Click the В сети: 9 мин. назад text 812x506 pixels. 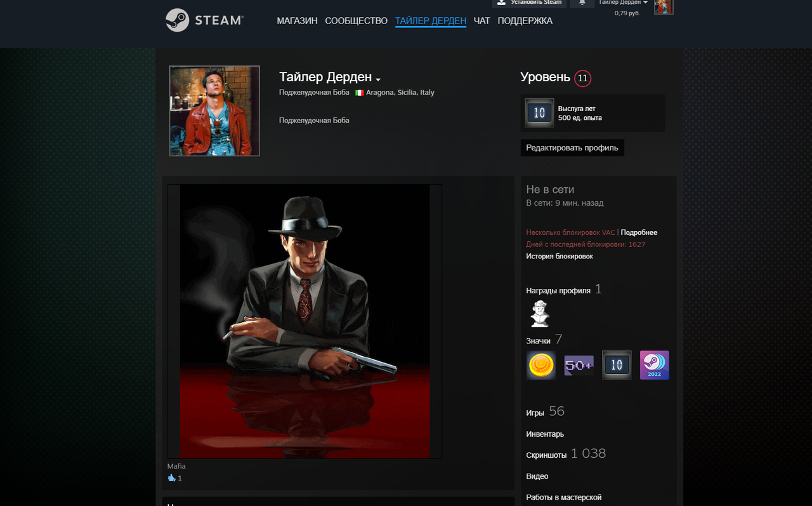[565, 203]
